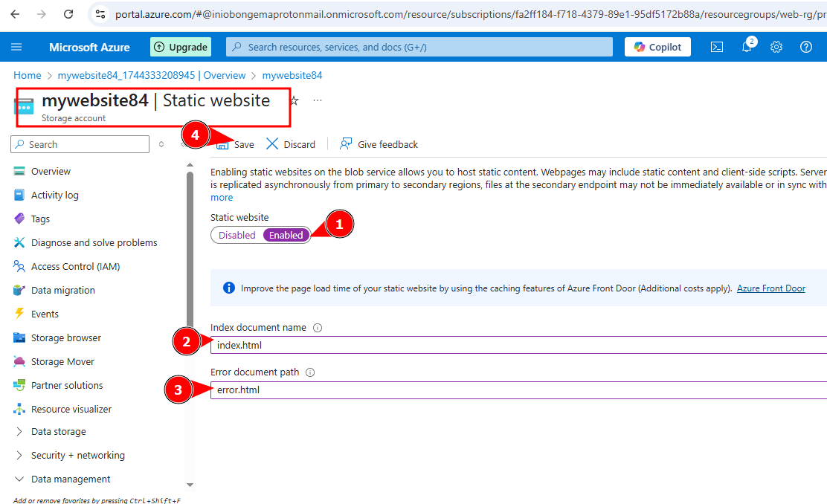Click the Overview sidebar icon
Screen dimensions: 827x504
(19, 171)
